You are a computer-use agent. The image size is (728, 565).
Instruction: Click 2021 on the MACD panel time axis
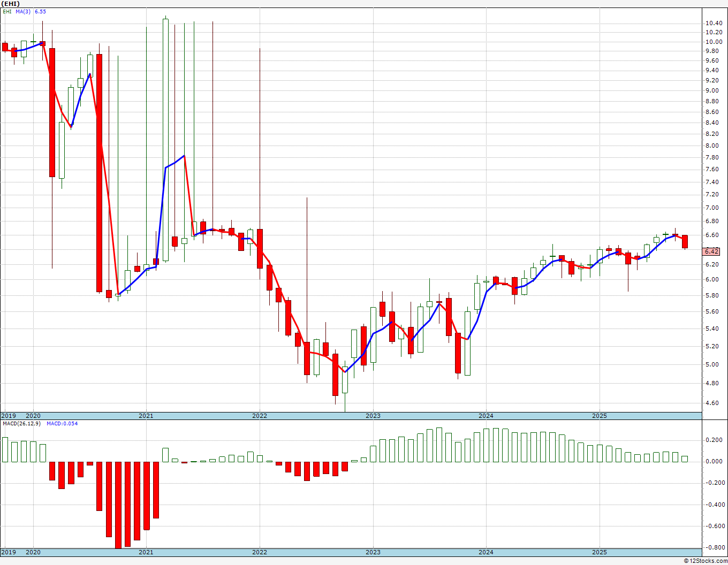click(146, 552)
